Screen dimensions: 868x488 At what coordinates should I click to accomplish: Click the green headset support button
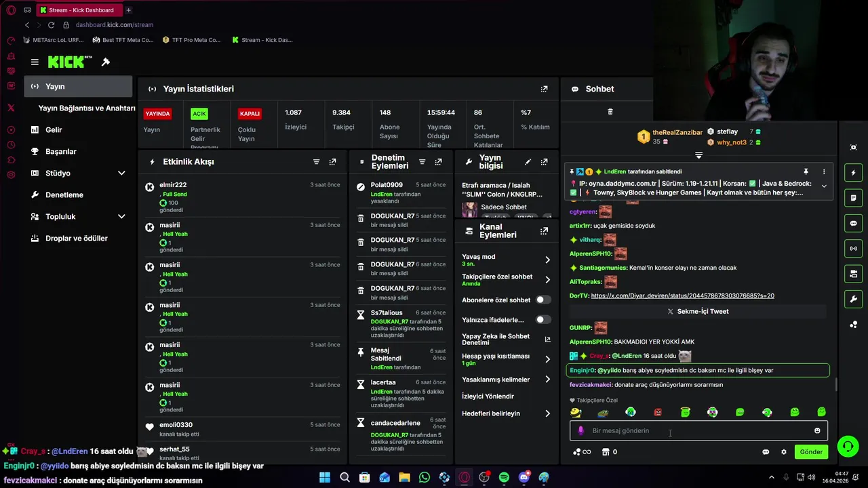(x=848, y=446)
